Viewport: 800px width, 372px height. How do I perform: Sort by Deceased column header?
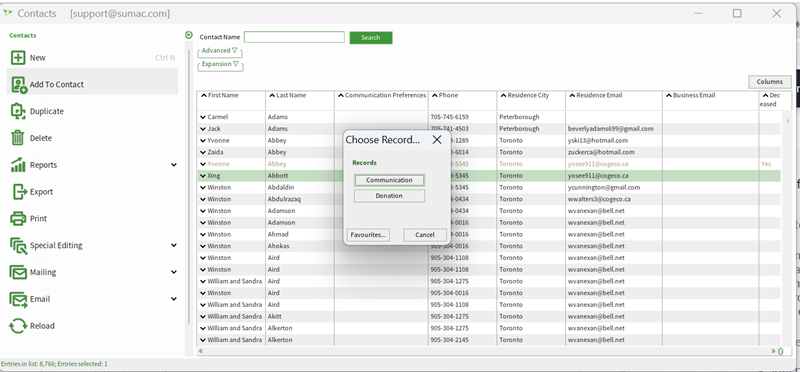[x=770, y=100]
